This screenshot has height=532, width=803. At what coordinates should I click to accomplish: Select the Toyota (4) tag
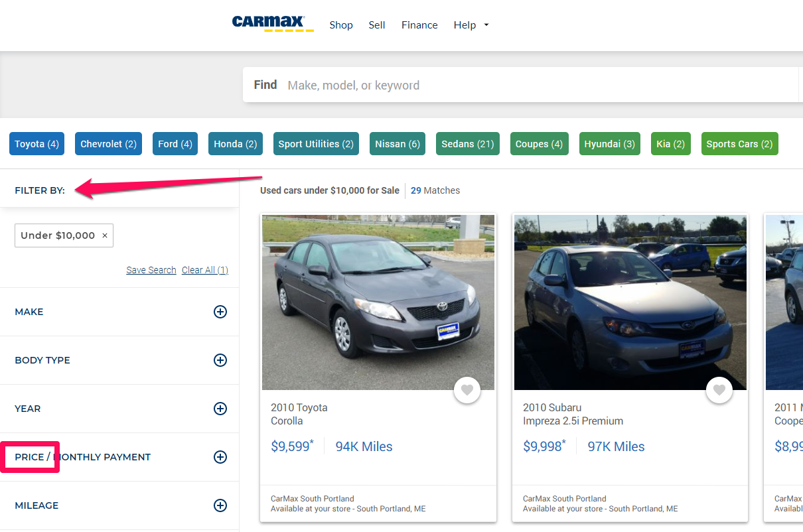click(36, 144)
